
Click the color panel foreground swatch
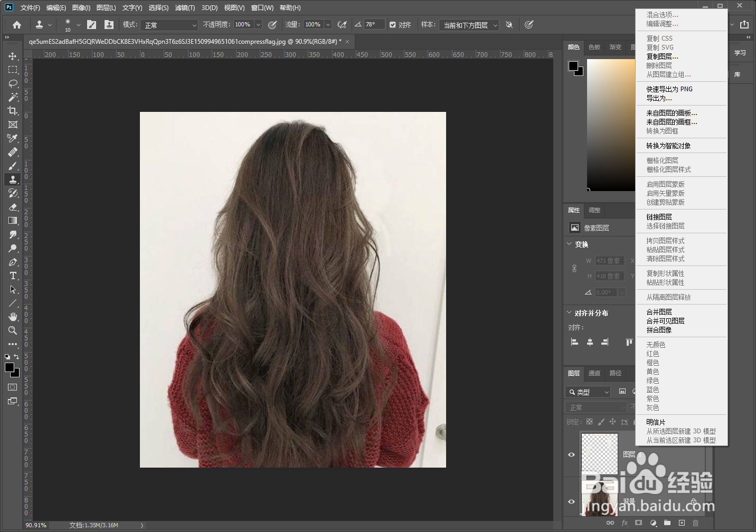pyautogui.click(x=573, y=66)
